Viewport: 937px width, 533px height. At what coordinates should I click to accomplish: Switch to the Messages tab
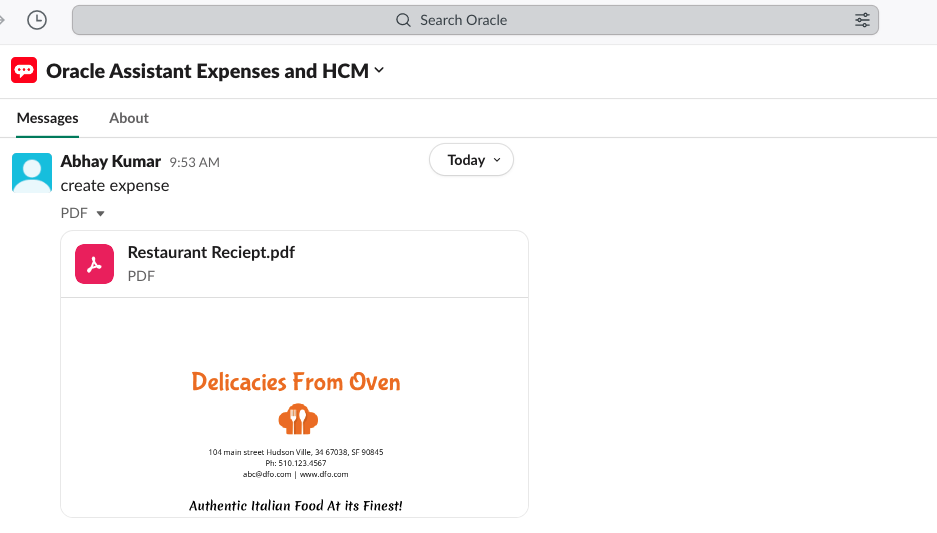click(47, 118)
